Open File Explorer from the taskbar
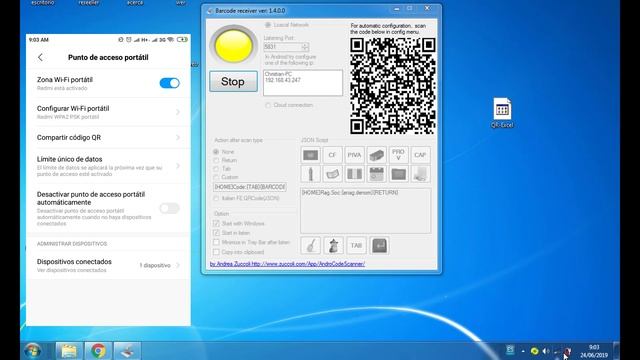640x360 pixels. point(69,351)
